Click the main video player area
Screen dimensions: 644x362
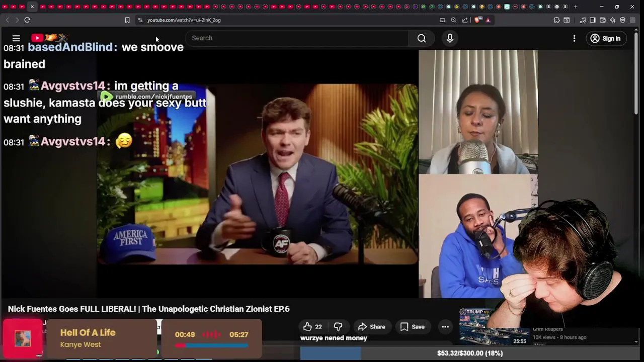coord(258,174)
